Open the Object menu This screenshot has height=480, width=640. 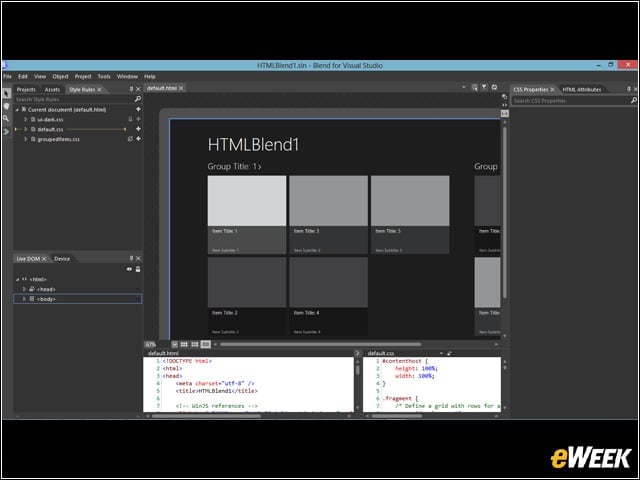(60, 76)
